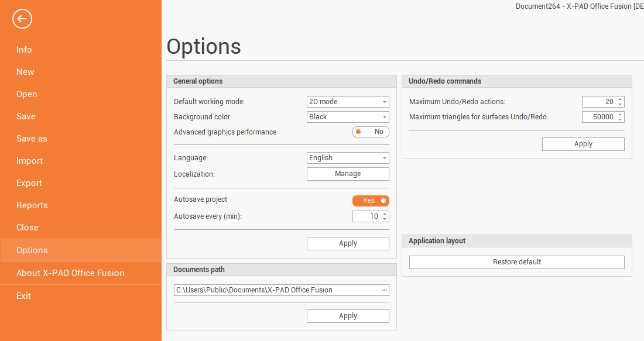Increase maximum triangles for surfaces value
The height and width of the screenshot is (341, 644).
(620, 114)
